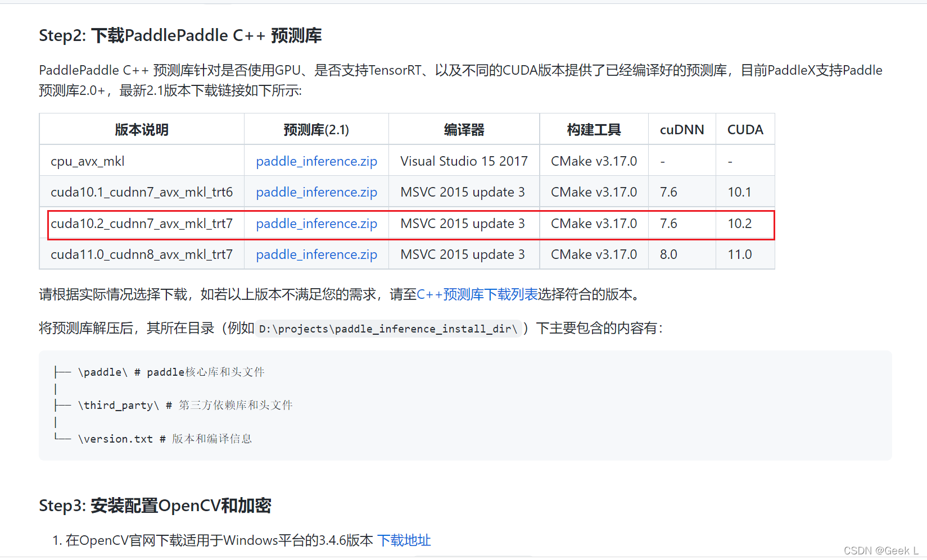The height and width of the screenshot is (560, 927).
Task: Click the 预测库(2.1) table header cell
Action: (316, 129)
